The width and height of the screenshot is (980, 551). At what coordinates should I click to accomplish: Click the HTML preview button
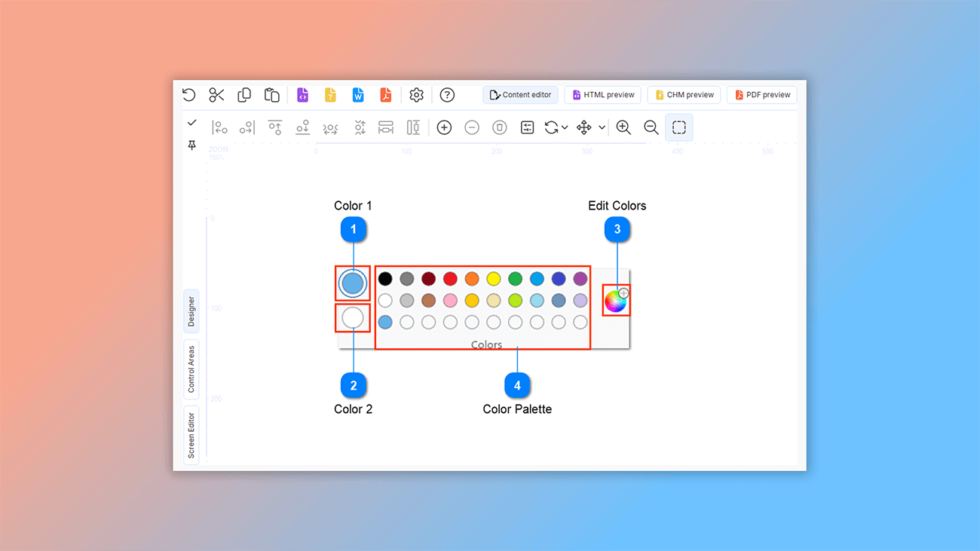pyautogui.click(x=602, y=94)
